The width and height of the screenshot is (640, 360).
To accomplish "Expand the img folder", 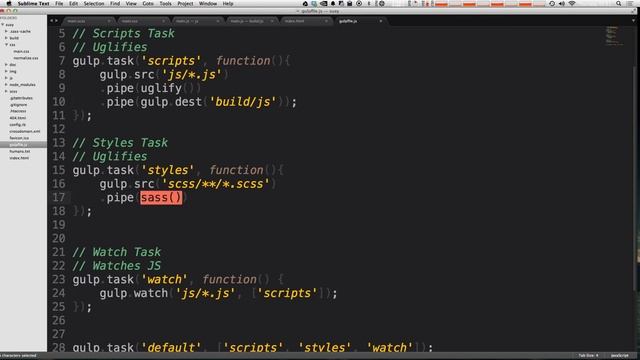I will [6, 71].
